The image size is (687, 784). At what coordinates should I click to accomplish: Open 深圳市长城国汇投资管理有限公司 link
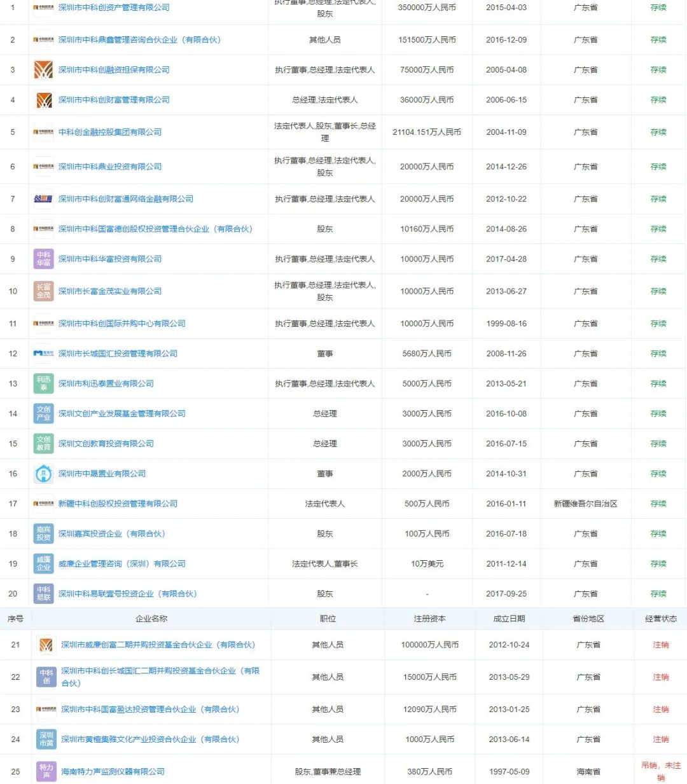coord(118,354)
